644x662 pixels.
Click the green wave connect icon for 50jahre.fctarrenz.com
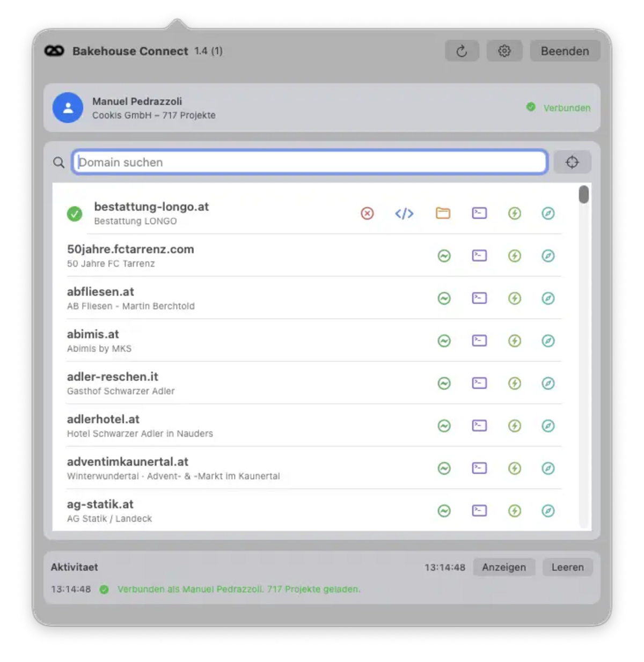pyautogui.click(x=444, y=256)
